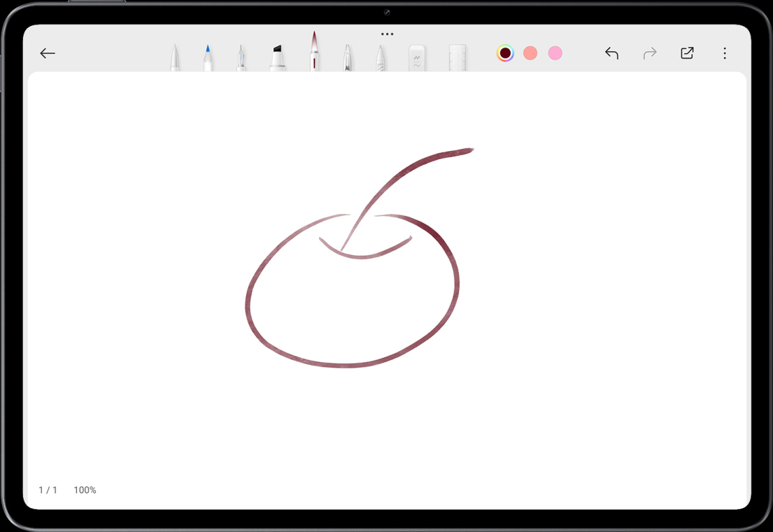Expand the toolbar three-dot handle
The width and height of the screenshot is (773, 532).
pyautogui.click(x=387, y=34)
